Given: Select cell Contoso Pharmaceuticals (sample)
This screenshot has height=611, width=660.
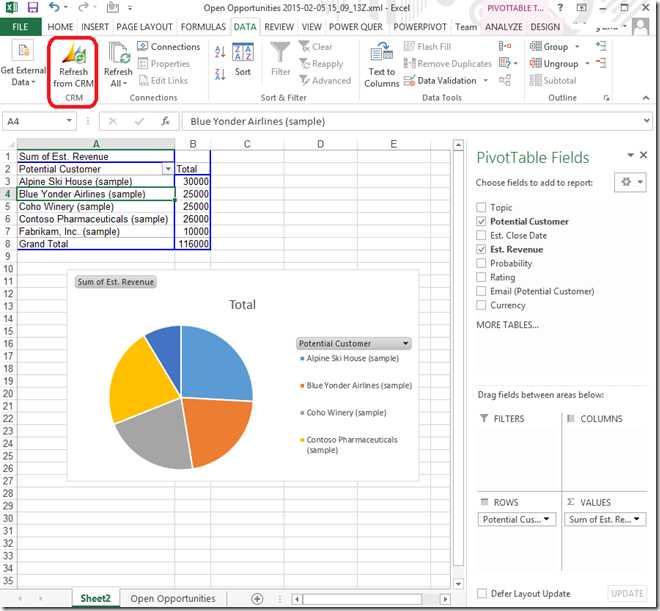Looking at the screenshot, I should pyautogui.click(x=96, y=219).
